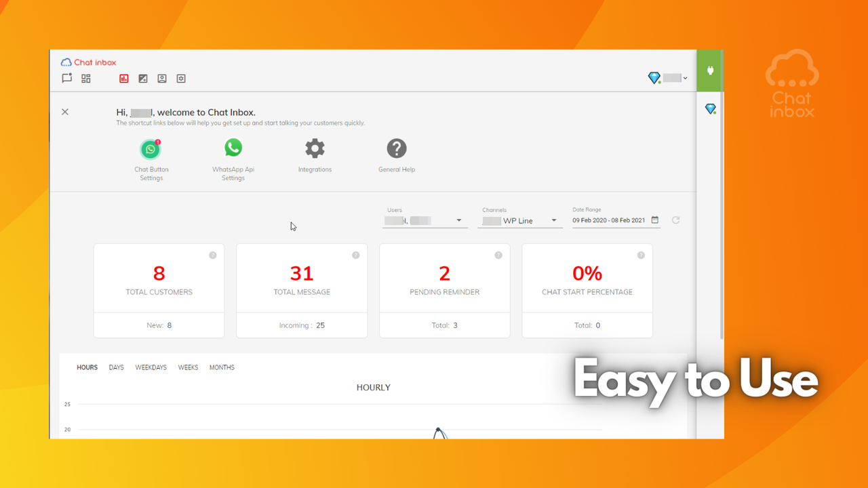The height and width of the screenshot is (488, 868).
Task: Click help icon on Total Customers card
Action: (x=213, y=256)
